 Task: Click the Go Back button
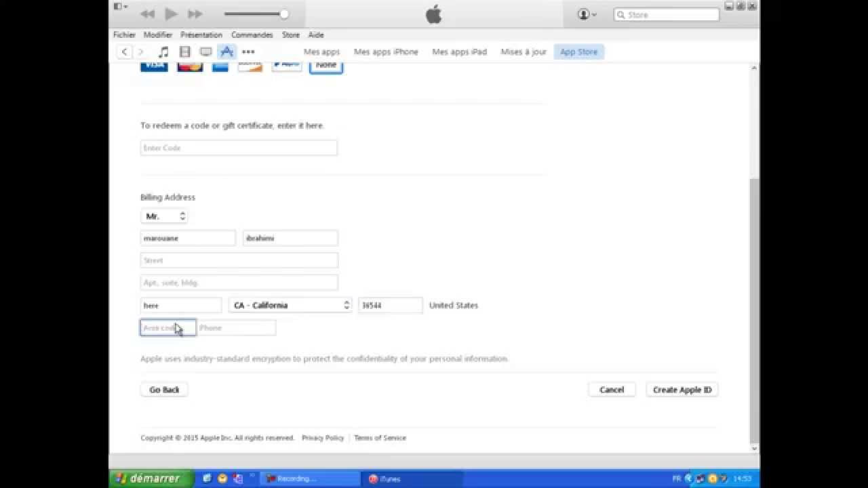pos(164,390)
